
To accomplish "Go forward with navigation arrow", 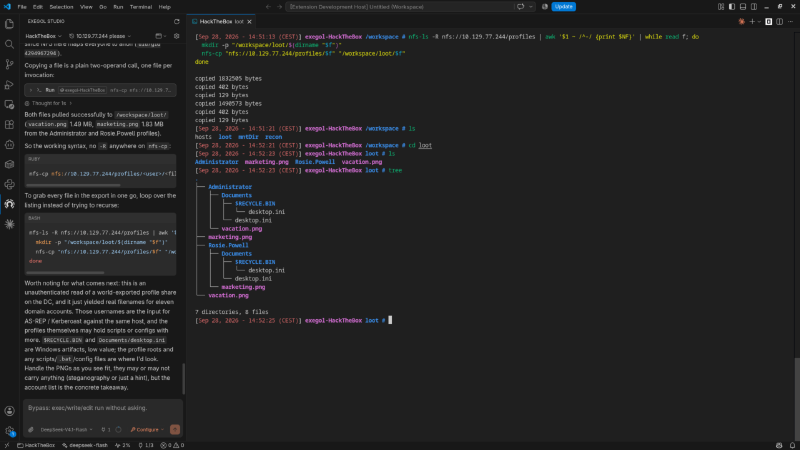I will point(279,7).
